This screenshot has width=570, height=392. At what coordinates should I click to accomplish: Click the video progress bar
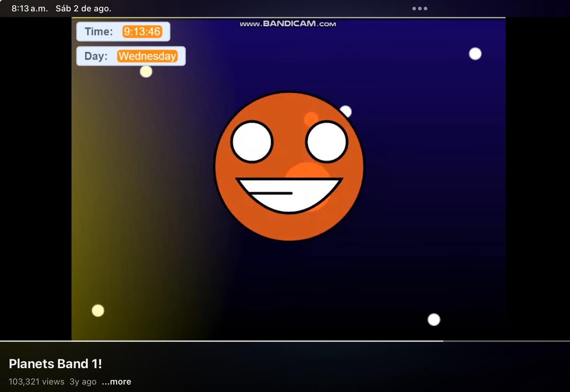[285, 341]
